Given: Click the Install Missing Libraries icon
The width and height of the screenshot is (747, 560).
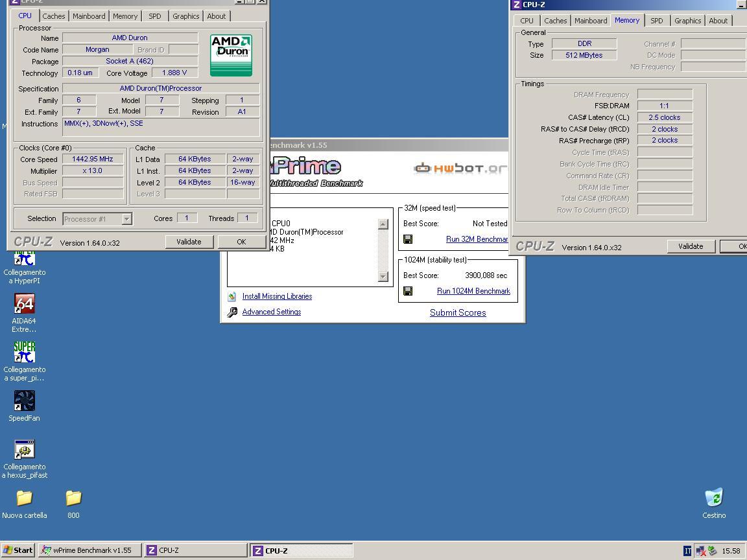Looking at the screenshot, I should click(232, 296).
